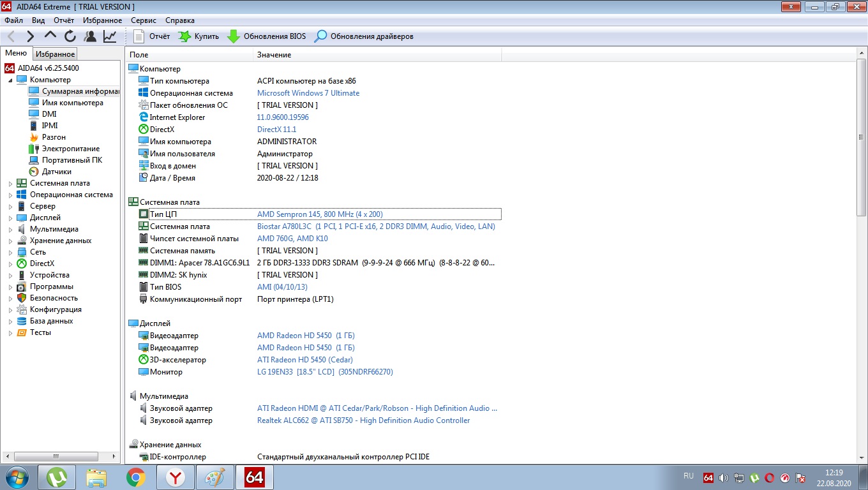This screenshot has width=868, height=490.
Task: Select the Устройства tree icon
Action: point(22,275)
